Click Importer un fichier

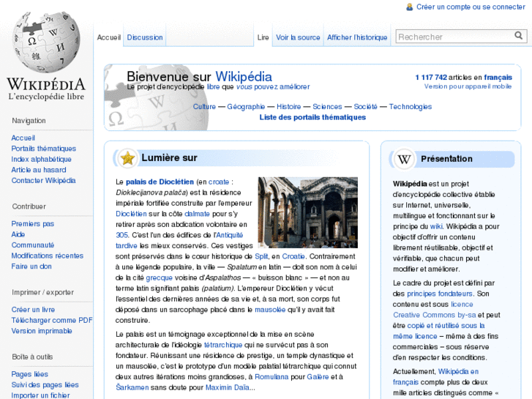click(40, 395)
